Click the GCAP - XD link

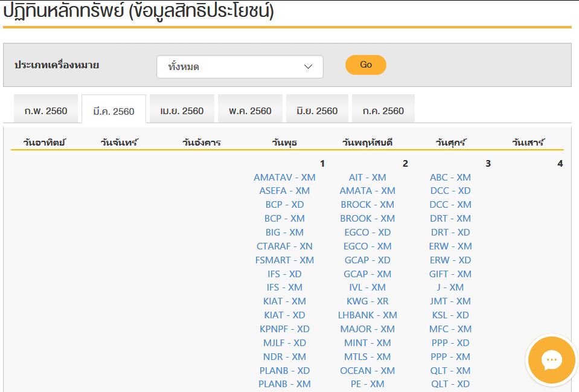pyautogui.click(x=368, y=260)
